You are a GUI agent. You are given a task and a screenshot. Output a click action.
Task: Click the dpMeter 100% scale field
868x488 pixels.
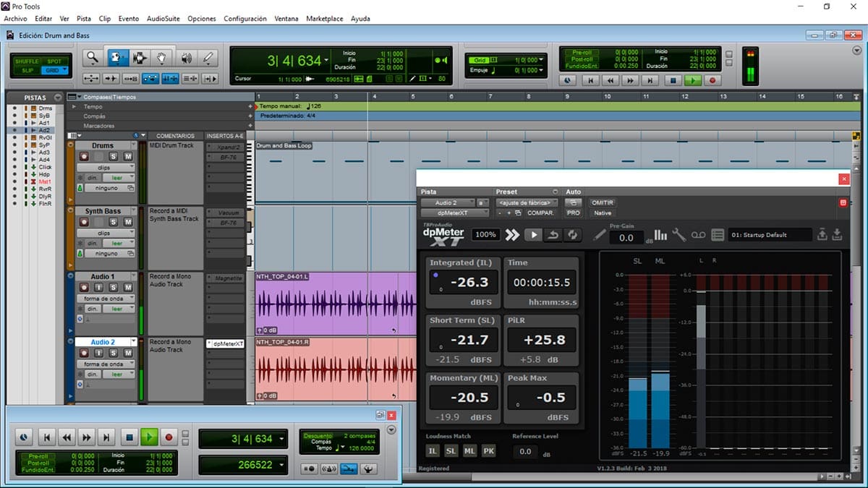tap(485, 234)
